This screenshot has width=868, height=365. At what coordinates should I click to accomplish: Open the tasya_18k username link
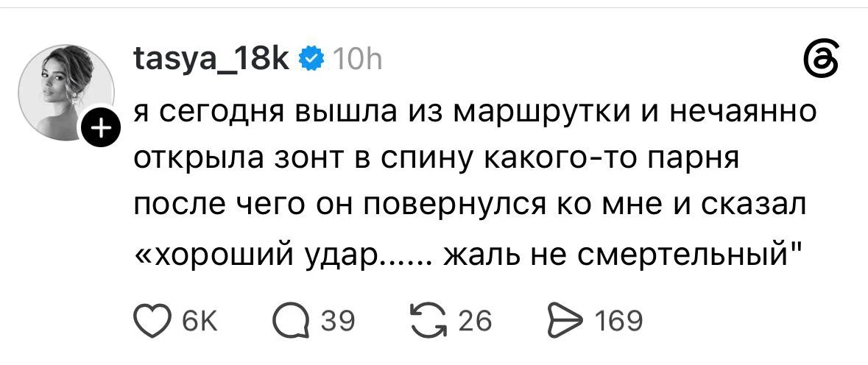coord(211,59)
